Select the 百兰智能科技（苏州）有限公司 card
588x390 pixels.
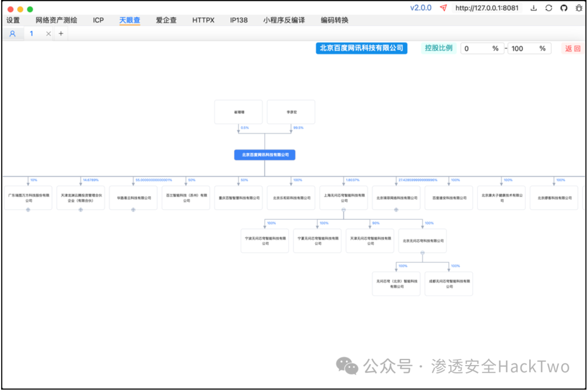[186, 198]
